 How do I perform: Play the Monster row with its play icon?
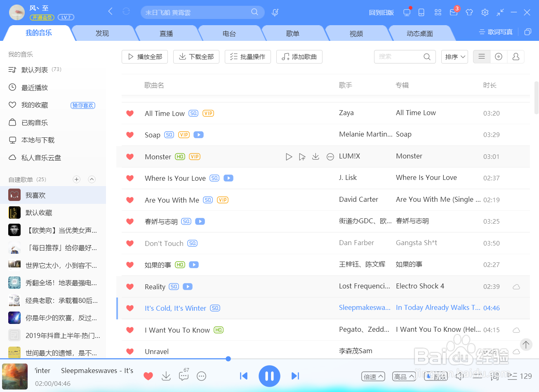(x=289, y=157)
